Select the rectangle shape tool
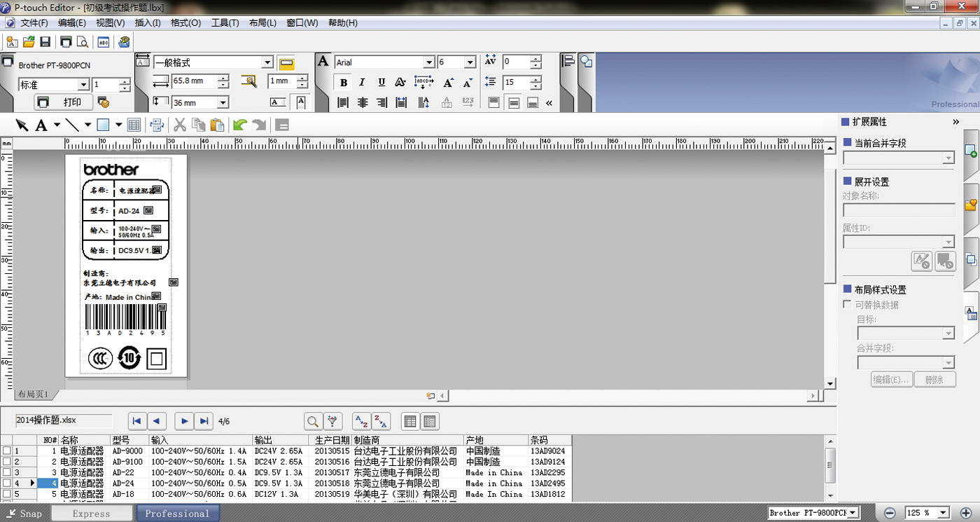Image resolution: width=980 pixels, height=522 pixels. pyautogui.click(x=103, y=125)
